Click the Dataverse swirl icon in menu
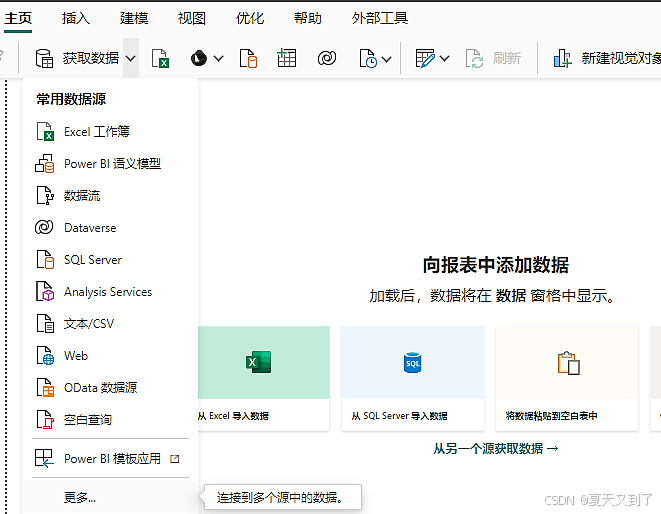The height and width of the screenshot is (514, 661). (44, 227)
